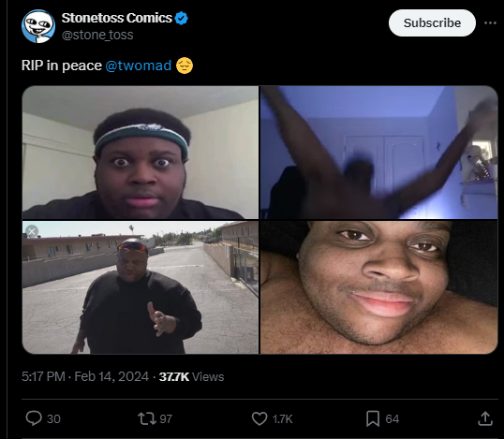Click the share upload icon
Screen dimensions: 504x439
pos(485,418)
